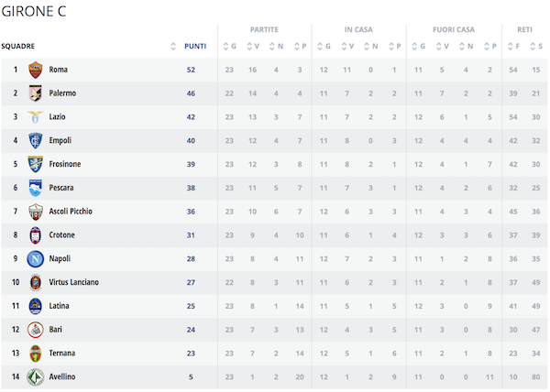Sort by PARTITE G column
The image size is (550, 392).
[230, 46]
